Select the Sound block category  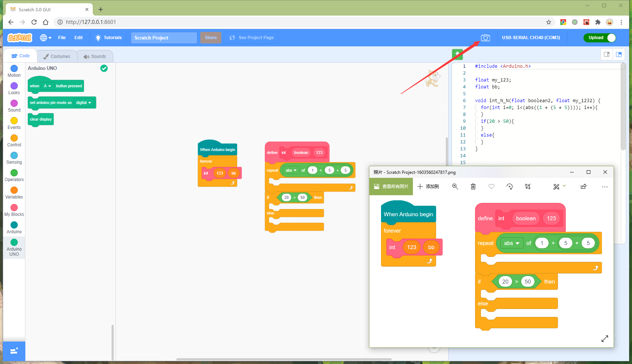click(x=14, y=106)
